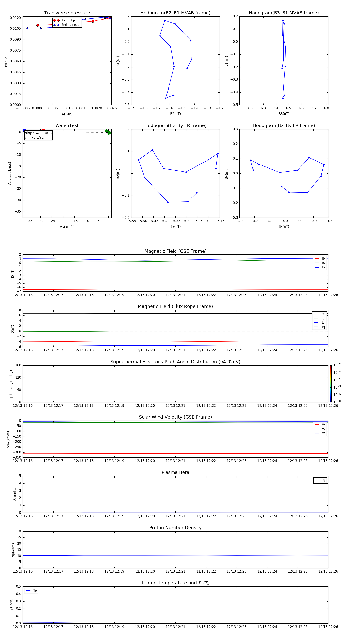Click the 'Pt(nPa)' y-axis label
Image resolution: width=351 pixels, height=644 pixels.
[x=6, y=61]
